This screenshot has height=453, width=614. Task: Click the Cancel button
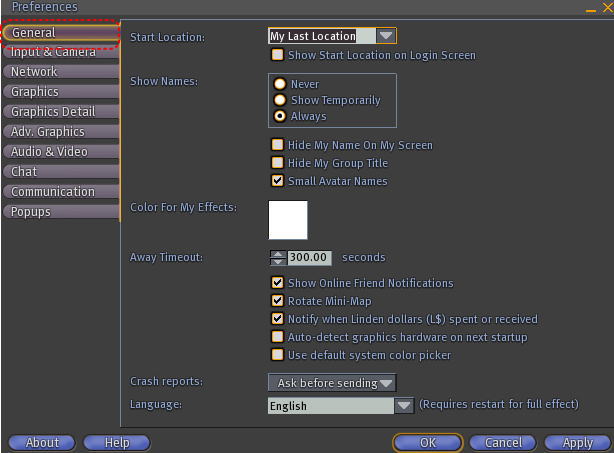point(503,443)
